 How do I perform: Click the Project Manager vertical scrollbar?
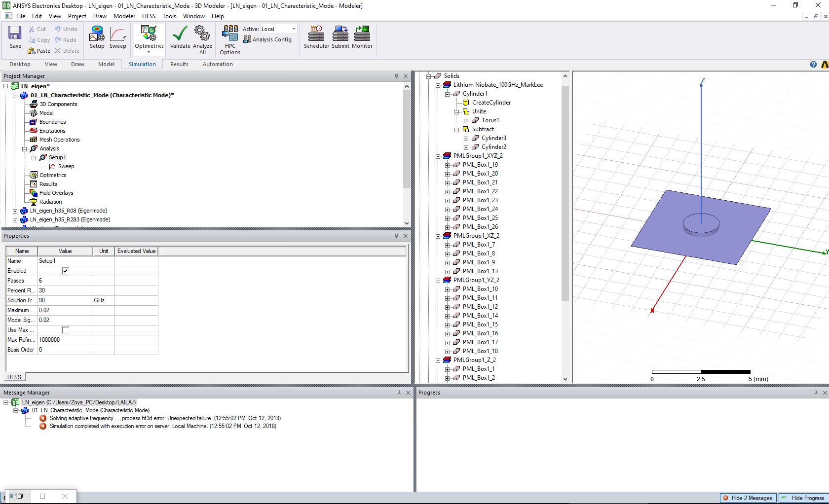point(407,139)
